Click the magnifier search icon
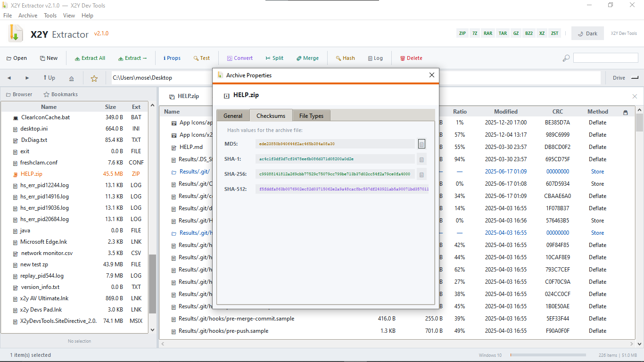This screenshot has height=362, width=644. pyautogui.click(x=566, y=58)
